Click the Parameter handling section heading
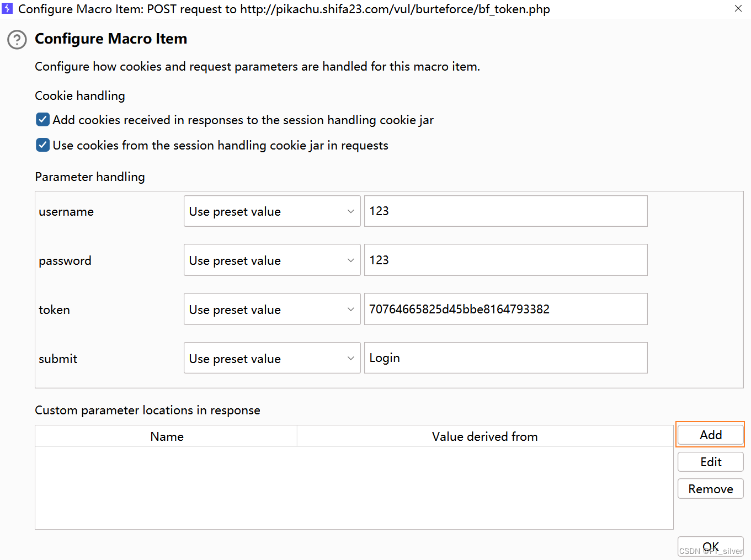751x560 pixels. pyautogui.click(x=90, y=177)
